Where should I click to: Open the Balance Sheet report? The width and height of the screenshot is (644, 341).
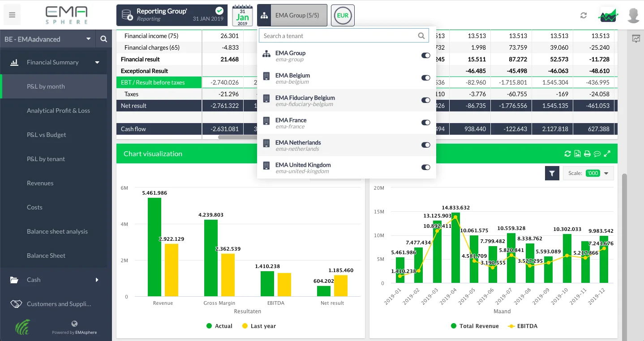point(46,256)
